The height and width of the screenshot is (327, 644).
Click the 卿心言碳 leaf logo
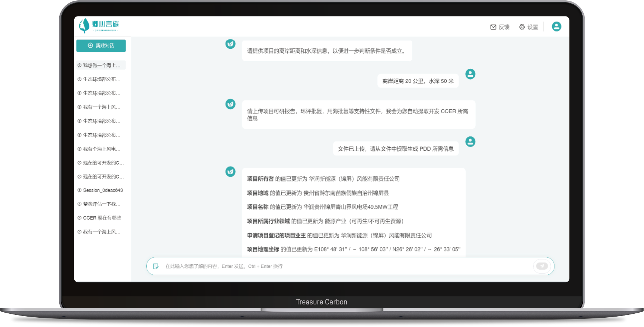[85, 25]
